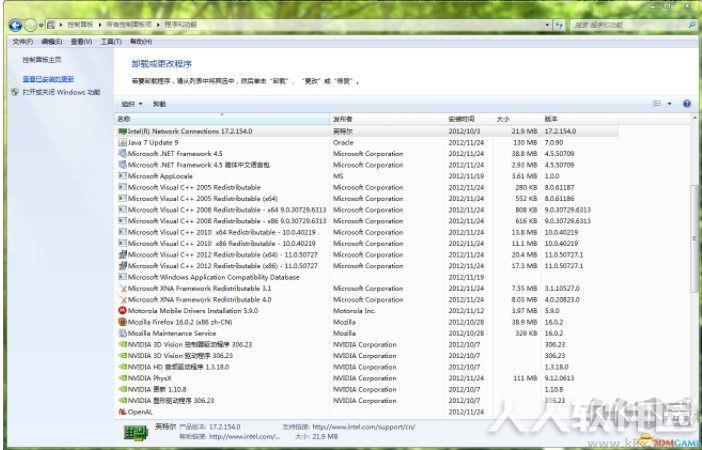Open the address bar history dropdown
The image size is (702, 450).
[547, 25]
